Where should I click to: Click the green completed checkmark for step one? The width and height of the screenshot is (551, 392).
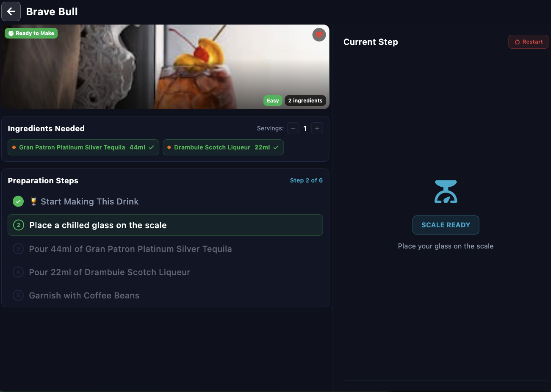(18, 202)
